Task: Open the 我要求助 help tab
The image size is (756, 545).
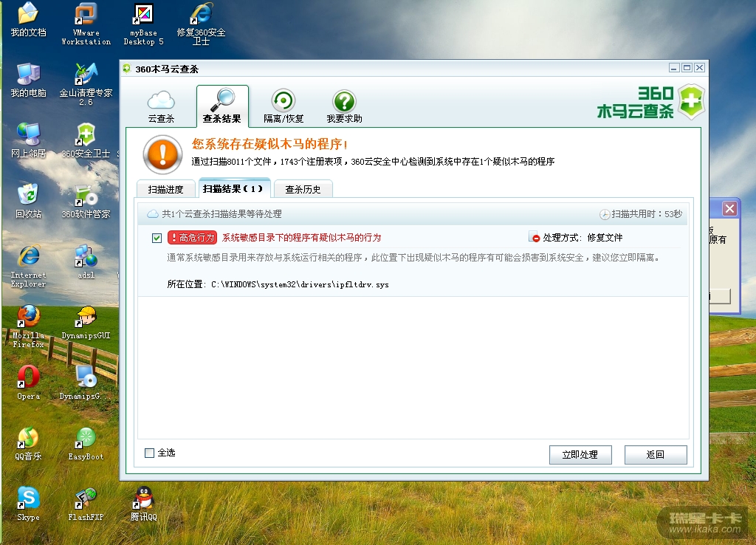Action: [x=344, y=106]
